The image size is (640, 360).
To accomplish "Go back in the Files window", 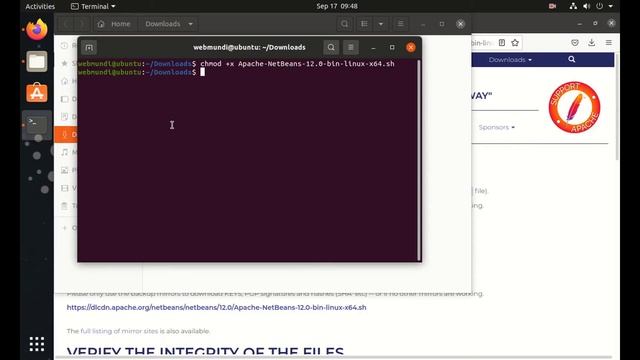I will point(66,24).
